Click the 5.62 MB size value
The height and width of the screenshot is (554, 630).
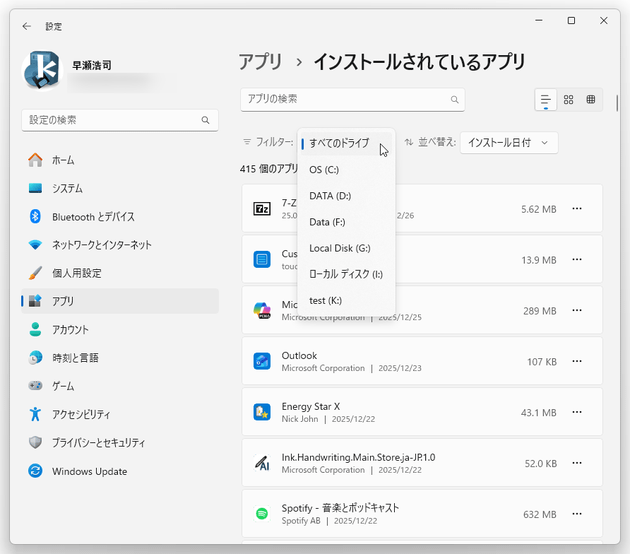click(x=539, y=209)
